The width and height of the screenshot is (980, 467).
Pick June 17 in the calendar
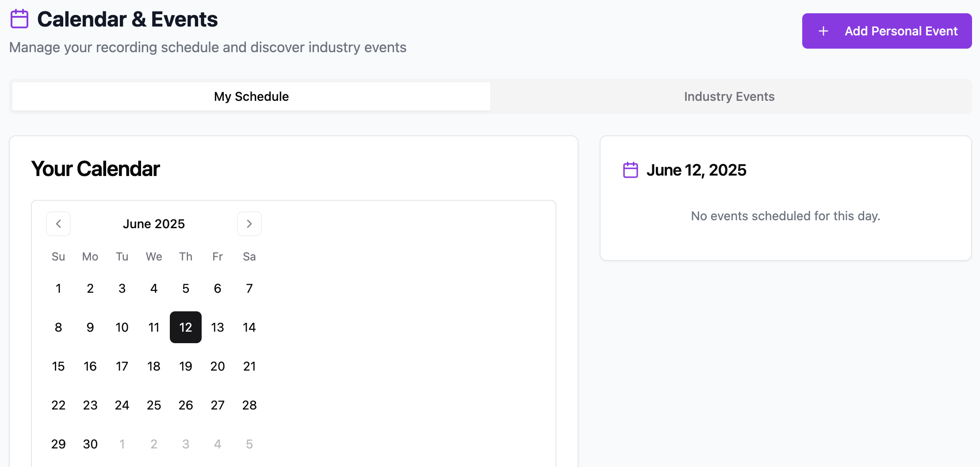point(122,366)
